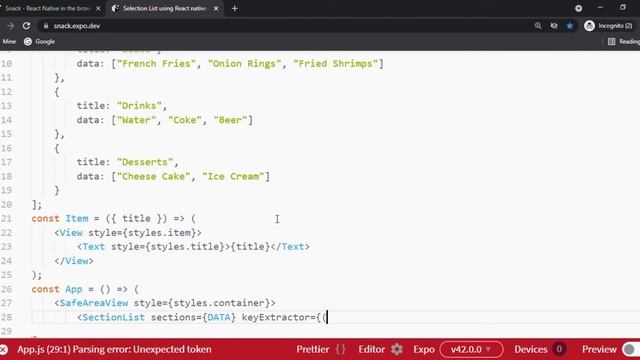Click the third-party cookies blocked eye icon
Screen dimensions: 640x360
click(x=554, y=26)
